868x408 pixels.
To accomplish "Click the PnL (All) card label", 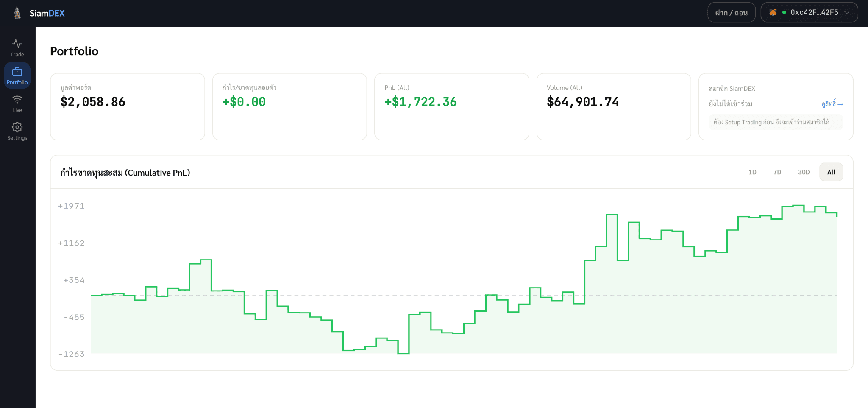I will point(397,88).
